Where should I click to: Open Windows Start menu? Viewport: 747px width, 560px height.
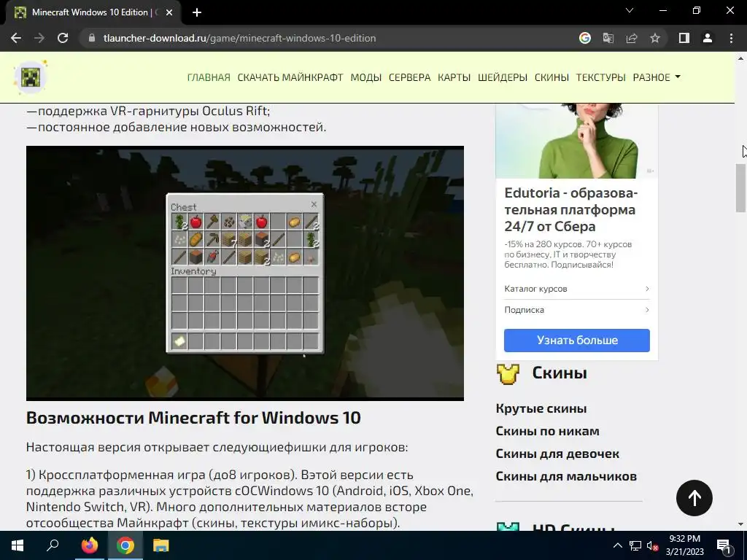[x=18, y=545]
